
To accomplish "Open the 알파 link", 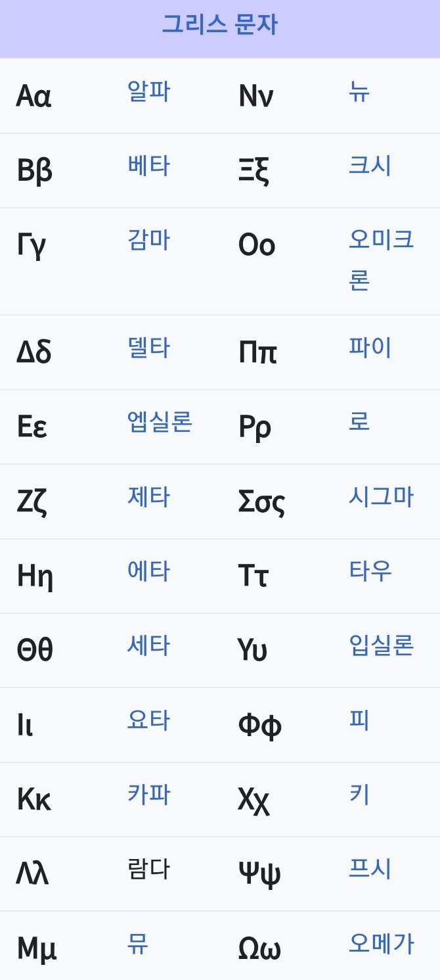I will (x=149, y=91).
